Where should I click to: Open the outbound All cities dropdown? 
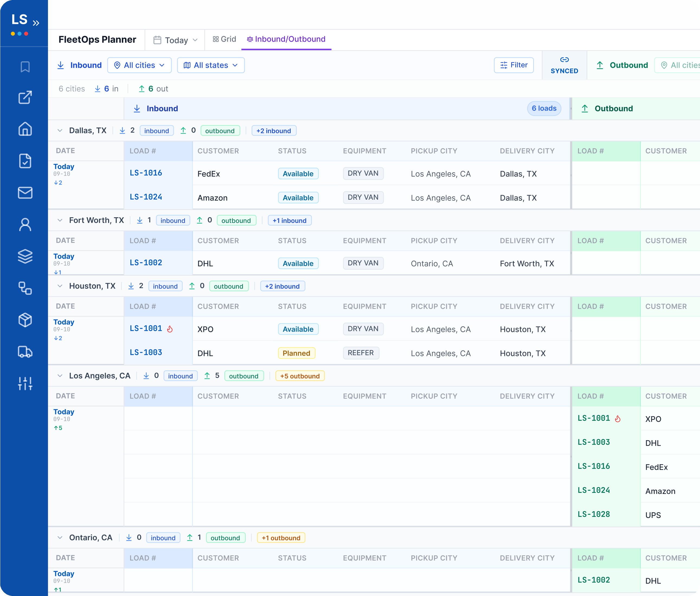point(677,65)
